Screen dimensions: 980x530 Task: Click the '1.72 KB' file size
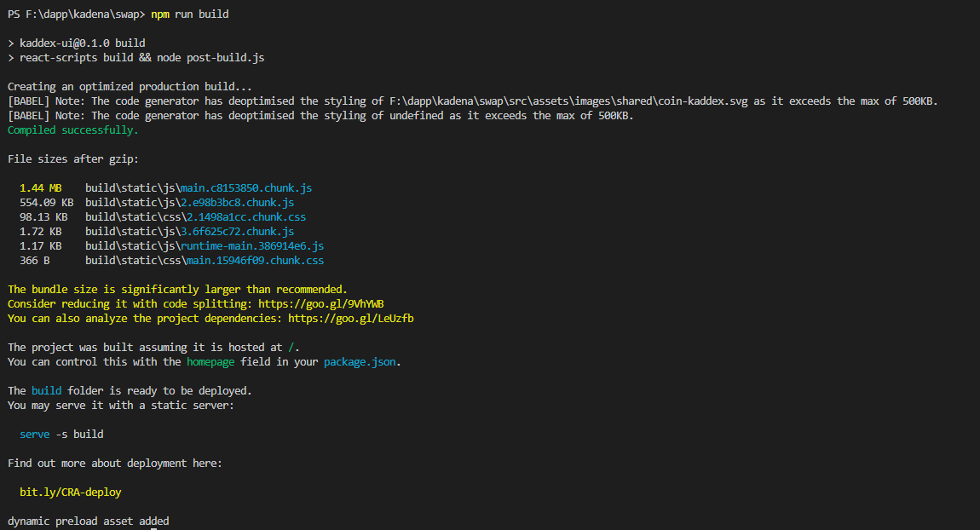[x=41, y=231]
